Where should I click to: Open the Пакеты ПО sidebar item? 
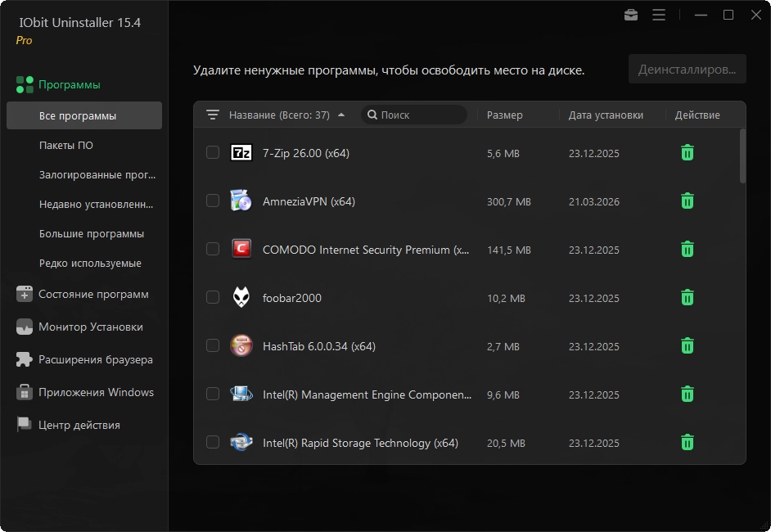point(66,146)
